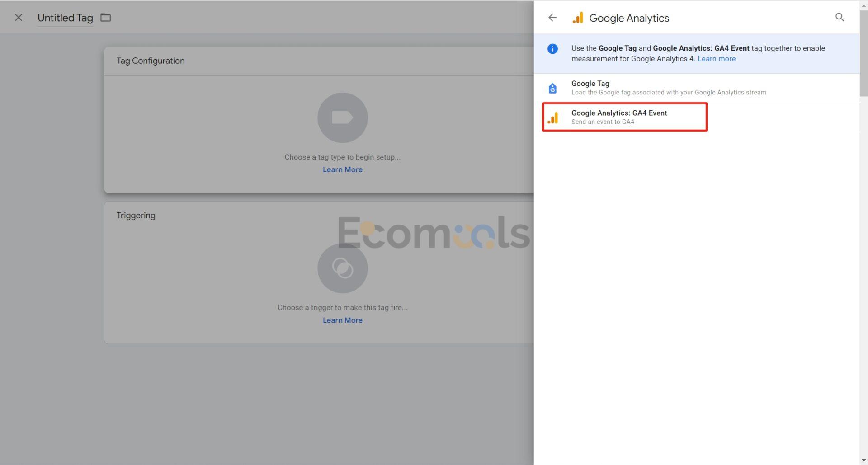Screen dimensions: 868x465
Task: Click 'Choose a trigger to make this tag fire...'
Action: tap(342, 307)
